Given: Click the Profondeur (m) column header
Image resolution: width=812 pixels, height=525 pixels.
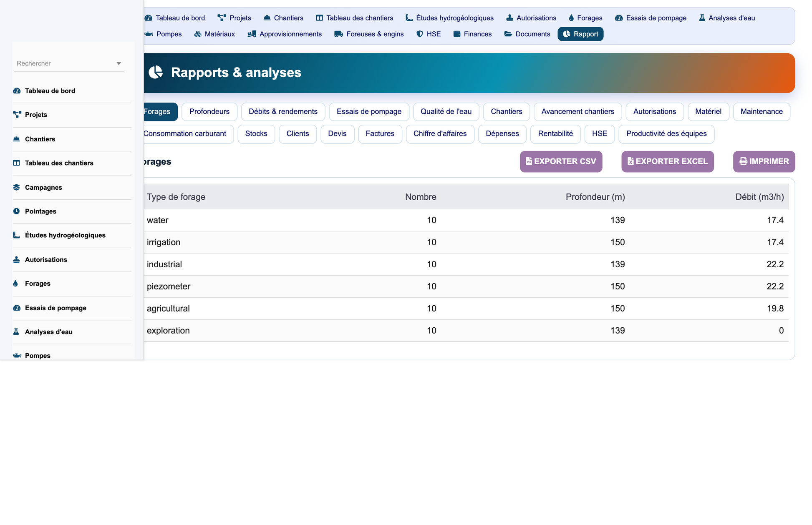Looking at the screenshot, I should point(595,197).
